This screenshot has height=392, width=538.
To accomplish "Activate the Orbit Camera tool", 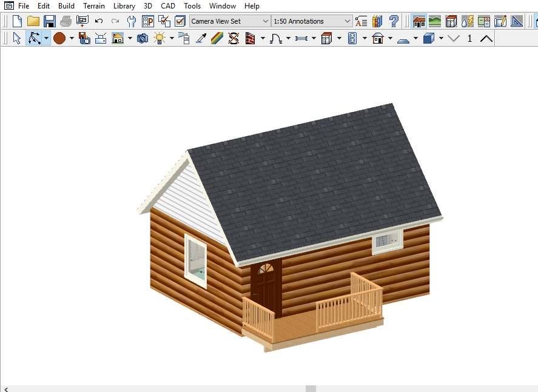I will (x=34, y=38).
